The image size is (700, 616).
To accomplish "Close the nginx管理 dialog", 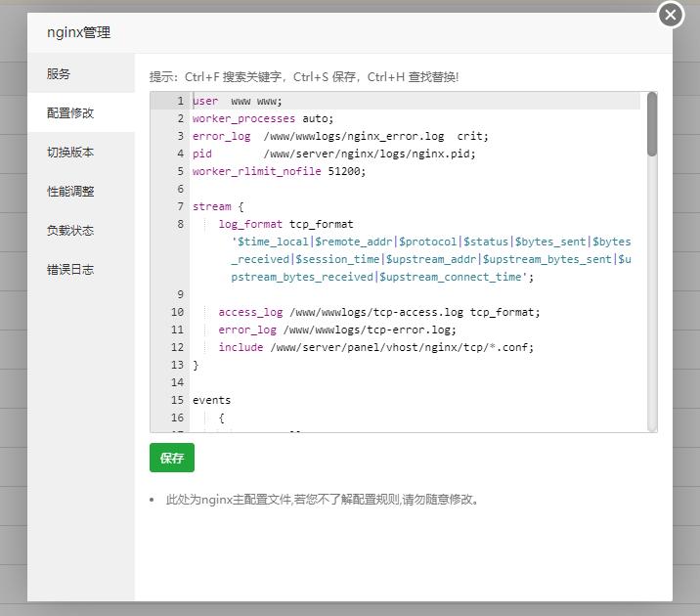I will [671, 15].
